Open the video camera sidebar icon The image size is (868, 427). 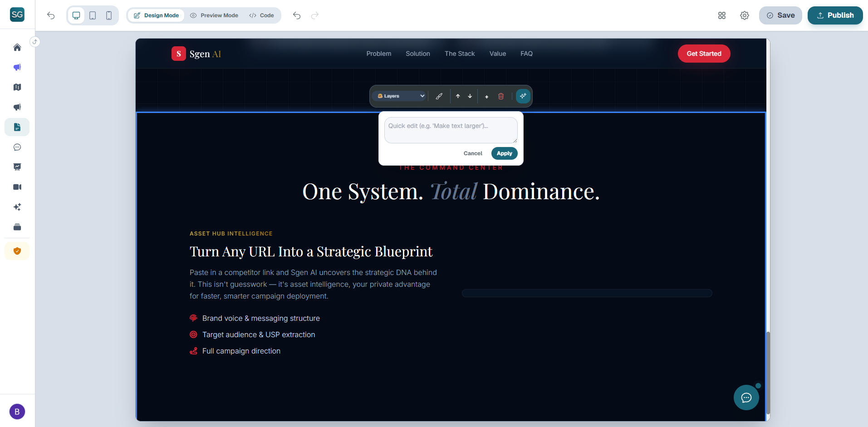17,187
